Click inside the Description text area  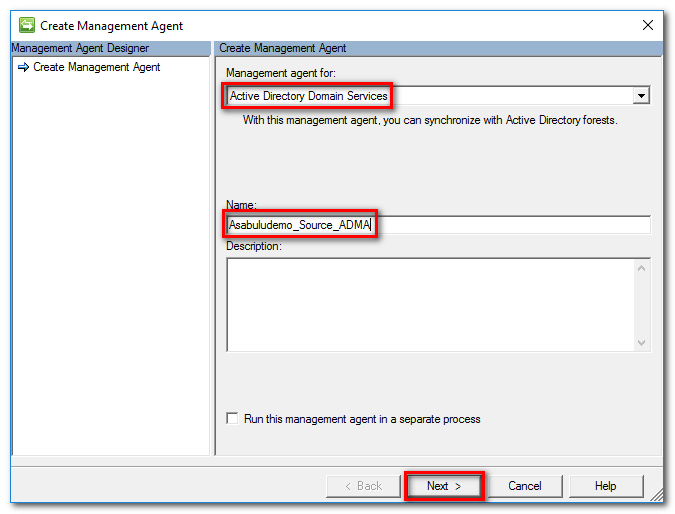pos(430,305)
